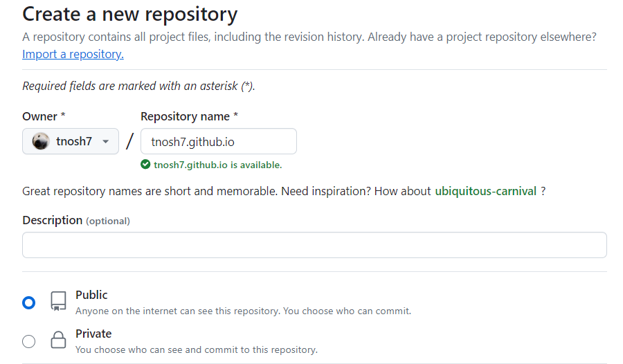Click the Private lock icon
Image resolution: width=623 pixels, height=364 pixels.
[x=59, y=340]
